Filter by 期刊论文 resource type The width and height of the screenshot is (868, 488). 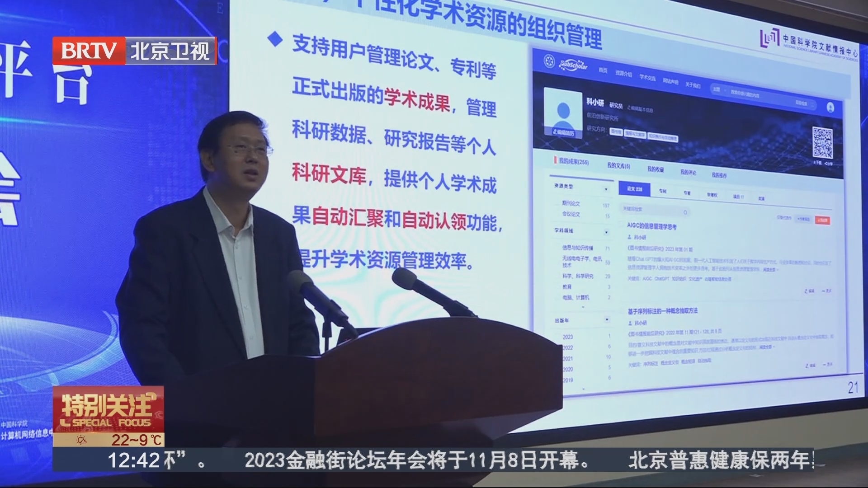coord(571,203)
